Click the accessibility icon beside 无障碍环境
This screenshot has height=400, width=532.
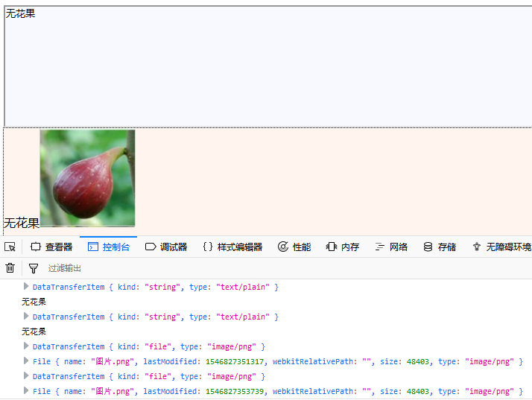tap(477, 247)
